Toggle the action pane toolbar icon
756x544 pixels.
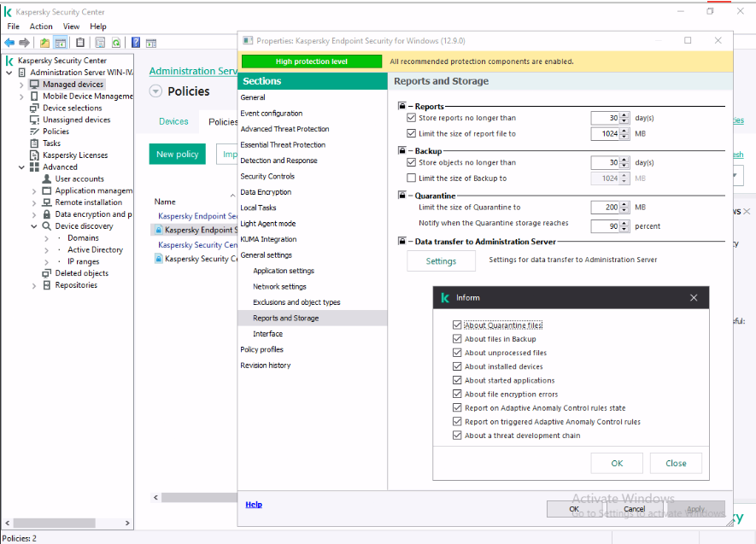click(151, 44)
